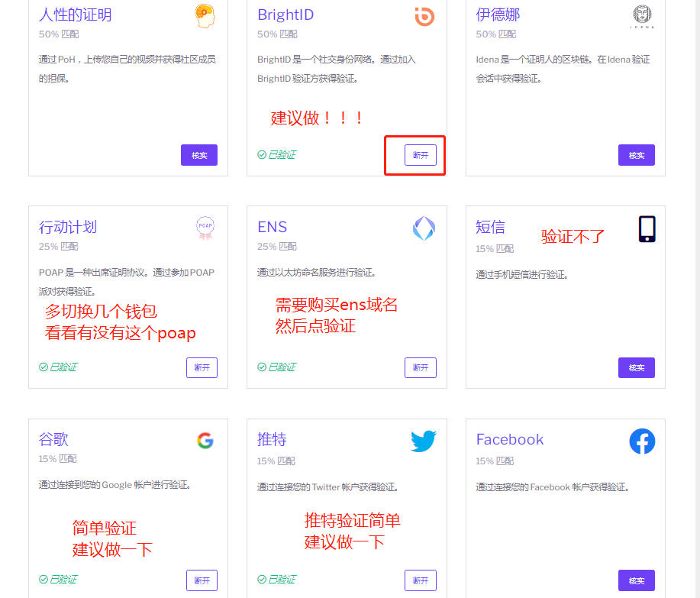Verify the Facebook card
This screenshot has width=700, height=598.
(x=636, y=580)
